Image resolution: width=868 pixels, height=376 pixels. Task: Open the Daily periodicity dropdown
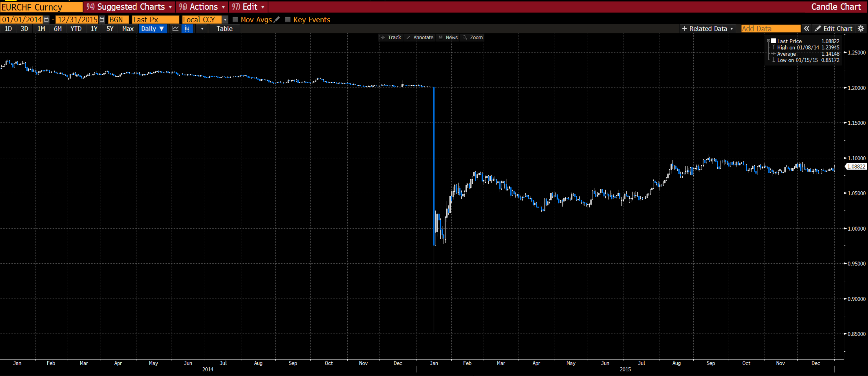153,29
